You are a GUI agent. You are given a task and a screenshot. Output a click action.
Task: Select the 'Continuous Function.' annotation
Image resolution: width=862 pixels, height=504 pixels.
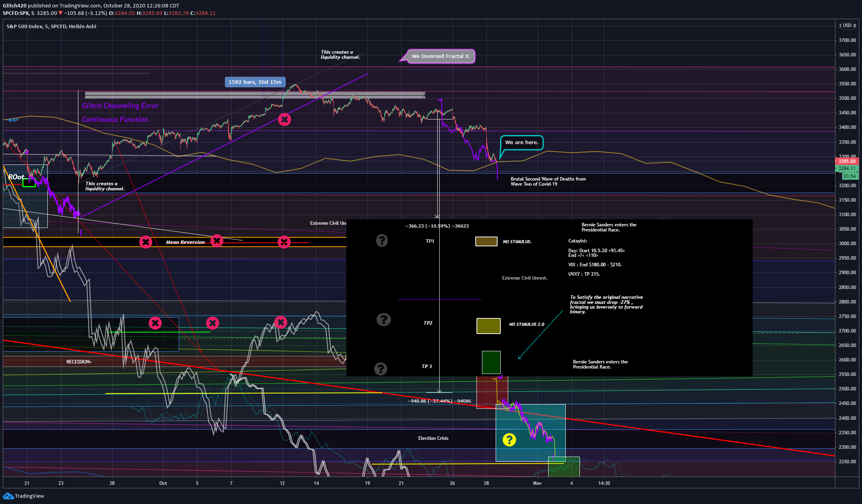coord(116,119)
